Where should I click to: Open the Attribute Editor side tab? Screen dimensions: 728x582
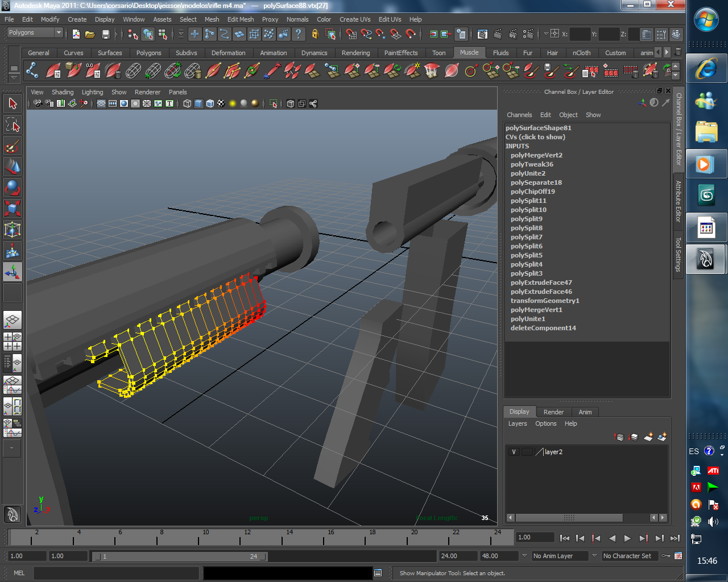pyautogui.click(x=678, y=201)
